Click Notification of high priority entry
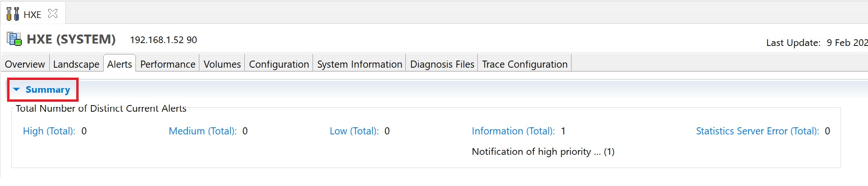 [x=543, y=151]
